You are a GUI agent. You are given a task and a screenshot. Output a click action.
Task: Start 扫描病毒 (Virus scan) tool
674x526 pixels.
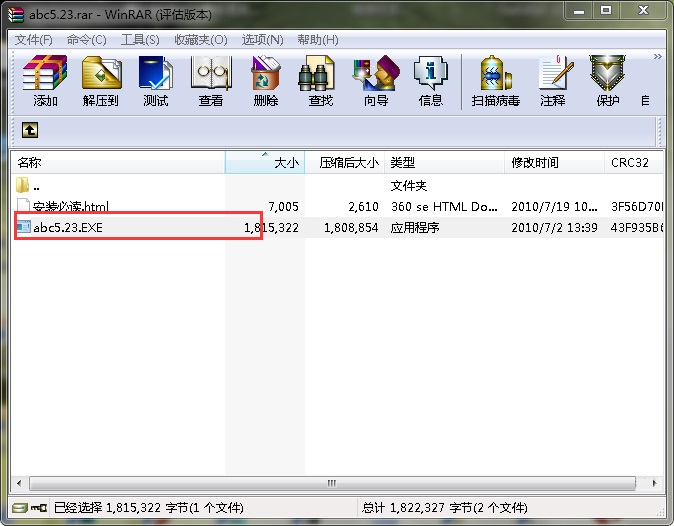496,80
